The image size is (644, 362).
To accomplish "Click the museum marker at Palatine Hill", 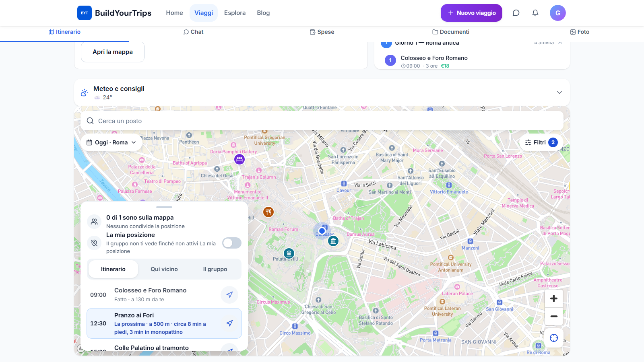I will [289, 253].
